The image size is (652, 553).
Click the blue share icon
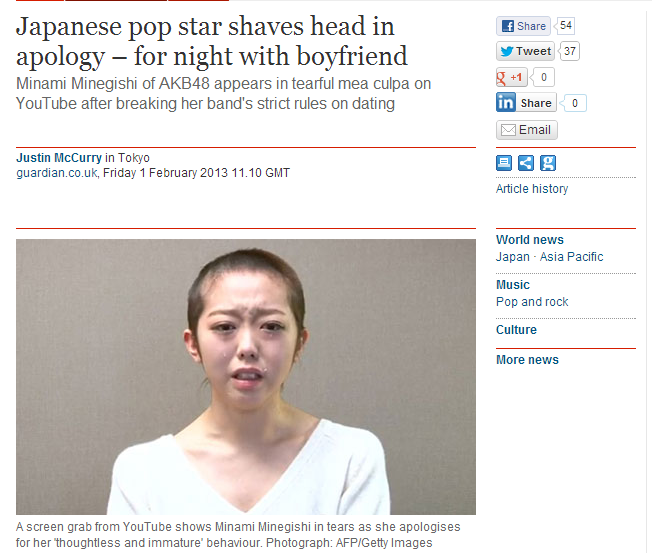point(526,163)
